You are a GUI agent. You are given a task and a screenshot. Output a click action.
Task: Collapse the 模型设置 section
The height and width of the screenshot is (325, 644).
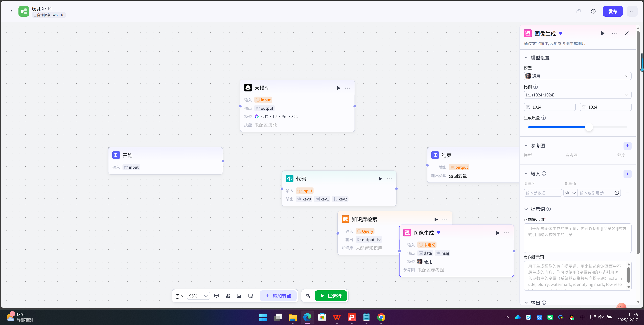point(526,58)
